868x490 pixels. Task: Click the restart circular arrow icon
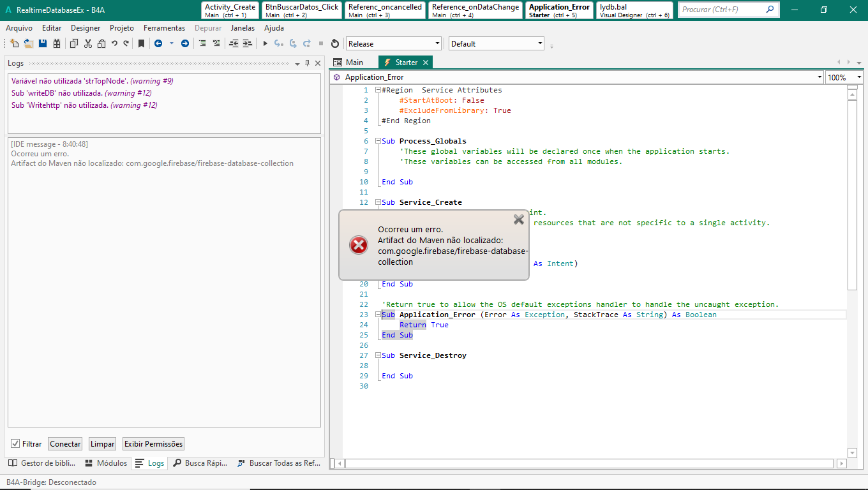(334, 43)
